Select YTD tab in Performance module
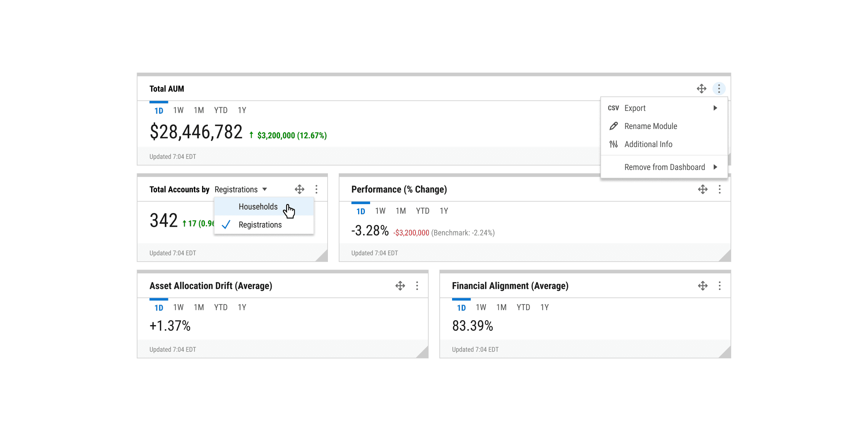Viewport: 868px width, 434px height. click(x=422, y=211)
